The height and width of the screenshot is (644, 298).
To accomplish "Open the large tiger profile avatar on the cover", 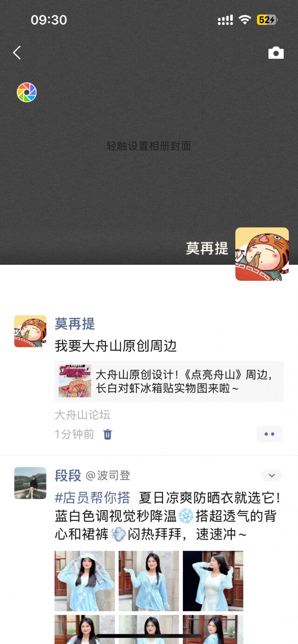I will pos(262,254).
